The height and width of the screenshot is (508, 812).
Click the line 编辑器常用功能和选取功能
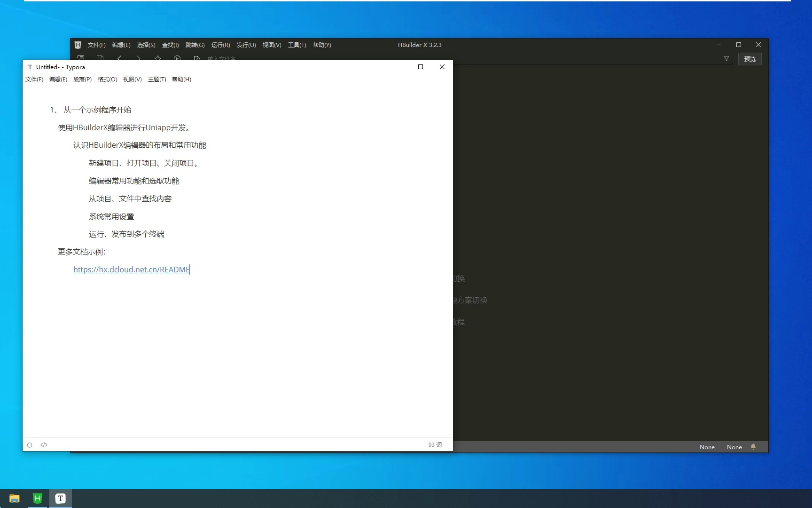point(134,181)
